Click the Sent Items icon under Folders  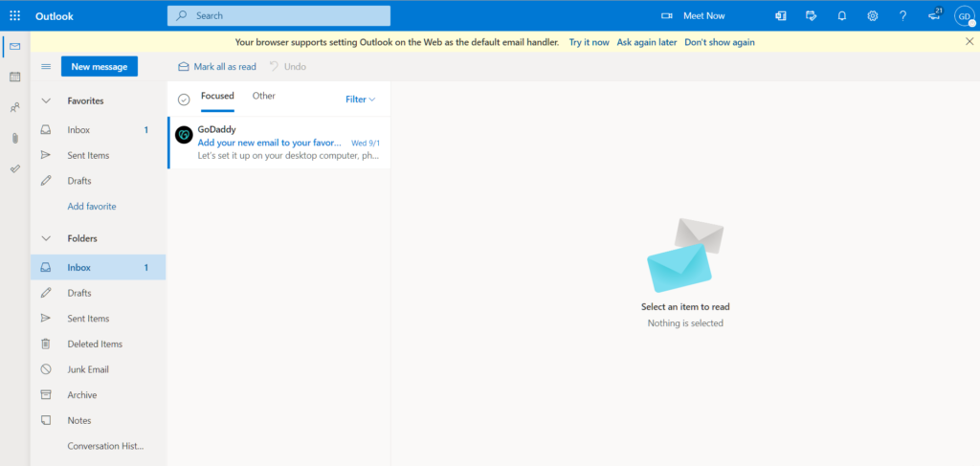pyautogui.click(x=46, y=318)
